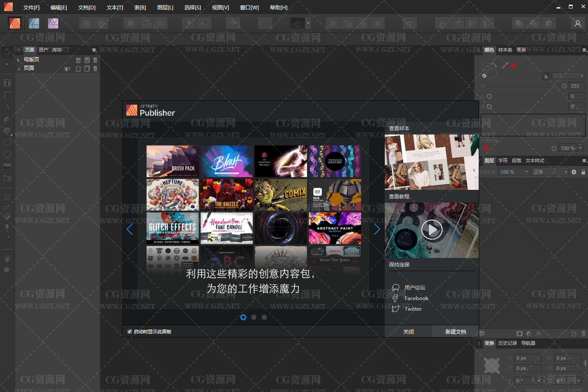Click the Affinity Designer persona icon

[34, 23]
